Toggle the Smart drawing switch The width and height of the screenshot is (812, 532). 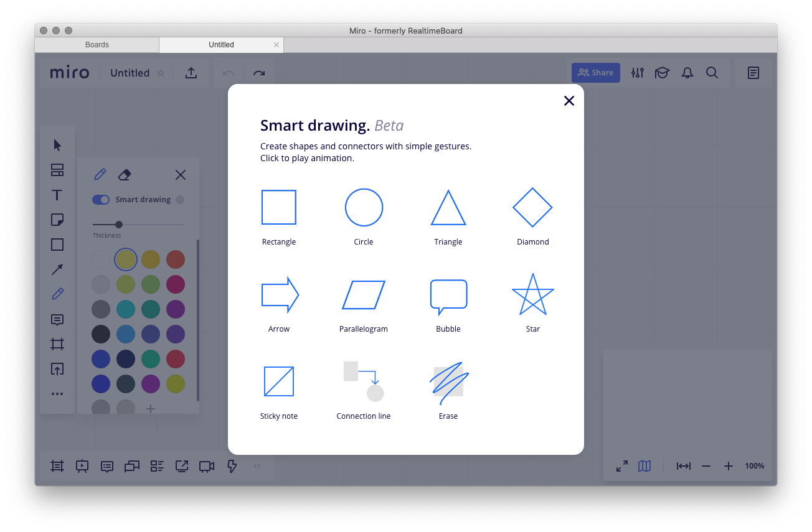point(101,200)
